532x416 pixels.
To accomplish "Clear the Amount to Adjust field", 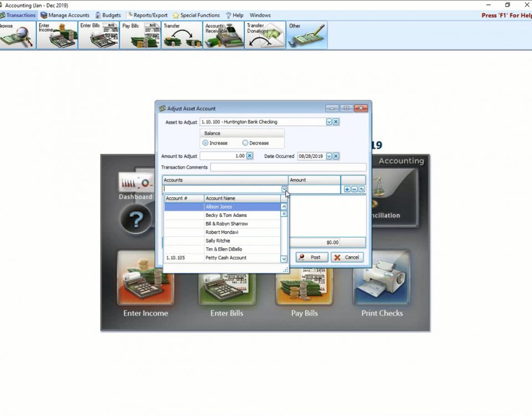I will [249, 156].
